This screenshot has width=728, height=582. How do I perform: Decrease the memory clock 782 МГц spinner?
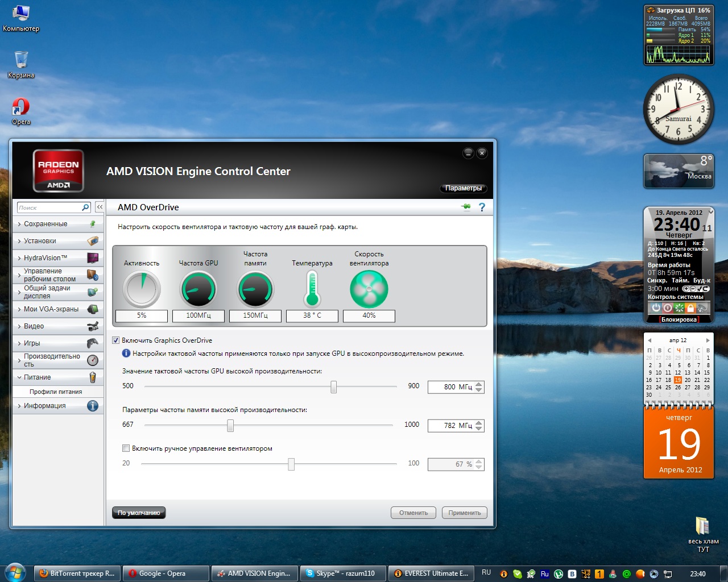tap(479, 429)
